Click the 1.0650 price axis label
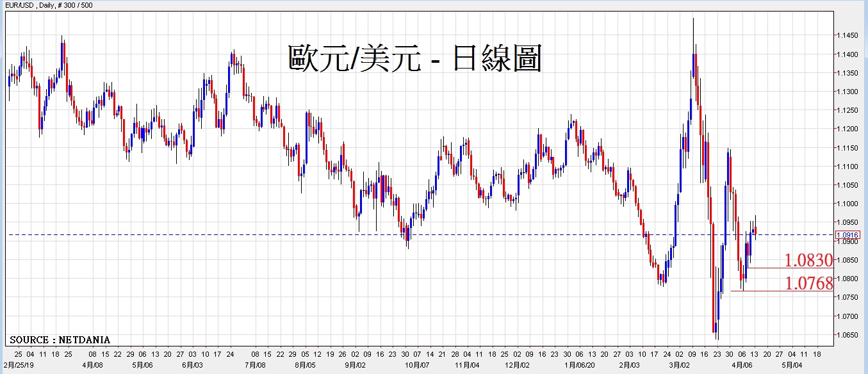This screenshot has height=374, width=868. pyautogui.click(x=848, y=335)
